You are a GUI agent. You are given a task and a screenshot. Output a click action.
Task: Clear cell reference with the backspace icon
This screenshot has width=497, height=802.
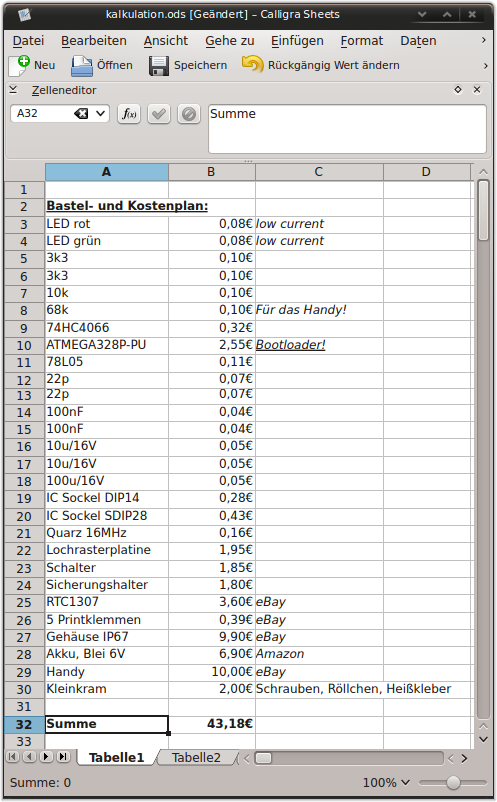81,114
